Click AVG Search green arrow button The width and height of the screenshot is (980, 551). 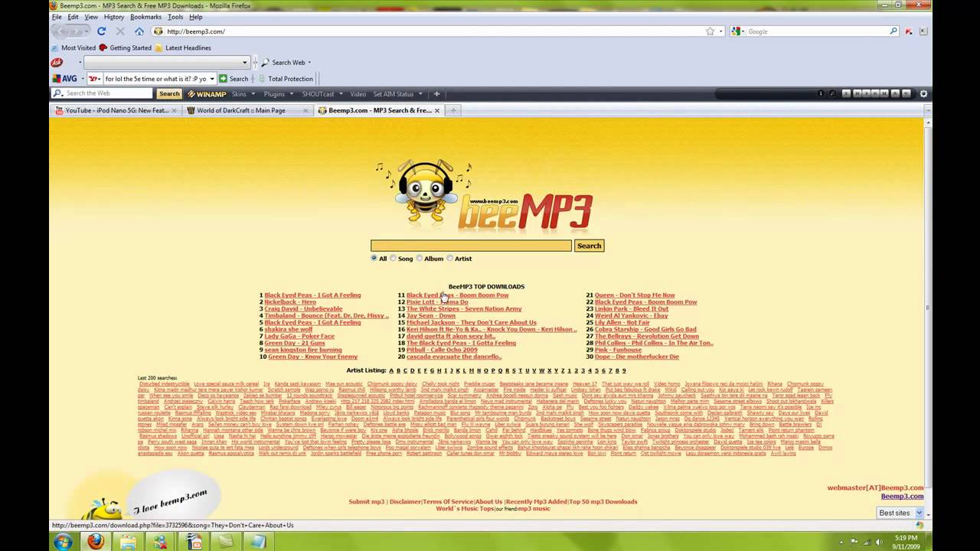click(223, 78)
